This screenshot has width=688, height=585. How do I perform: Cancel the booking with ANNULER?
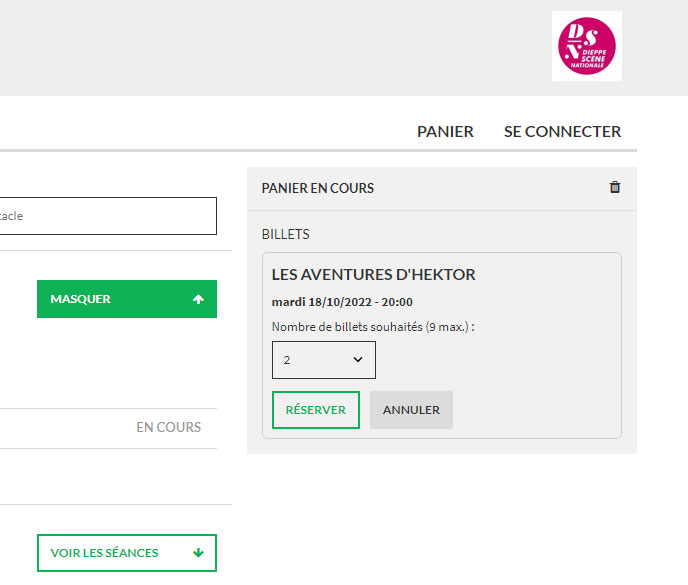411,410
